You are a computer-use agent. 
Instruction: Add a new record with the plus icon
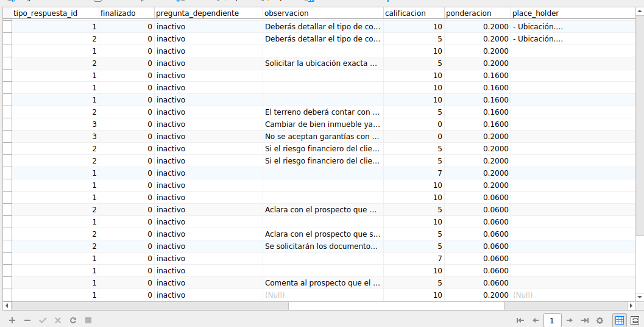12,320
